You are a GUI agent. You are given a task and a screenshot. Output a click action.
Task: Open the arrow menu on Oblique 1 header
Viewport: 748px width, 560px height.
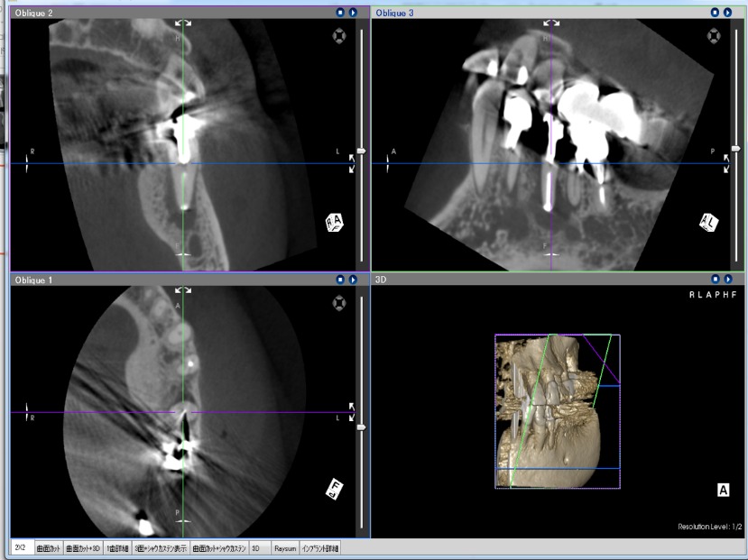point(354,280)
